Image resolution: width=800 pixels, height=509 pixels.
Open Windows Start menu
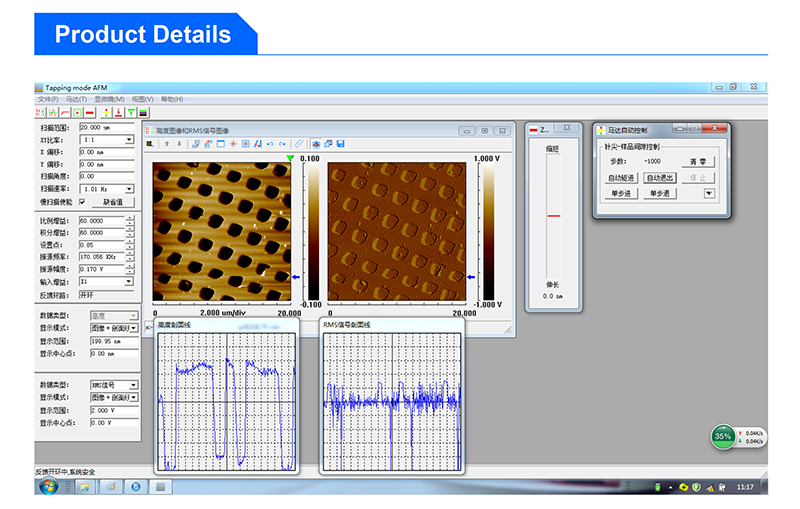[47, 487]
